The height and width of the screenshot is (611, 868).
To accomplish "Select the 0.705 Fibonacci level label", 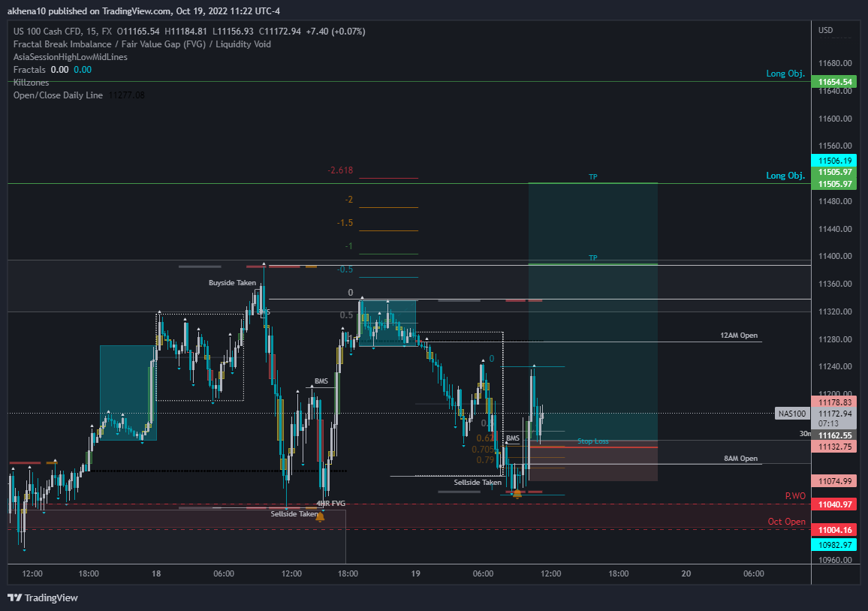I will [484, 450].
